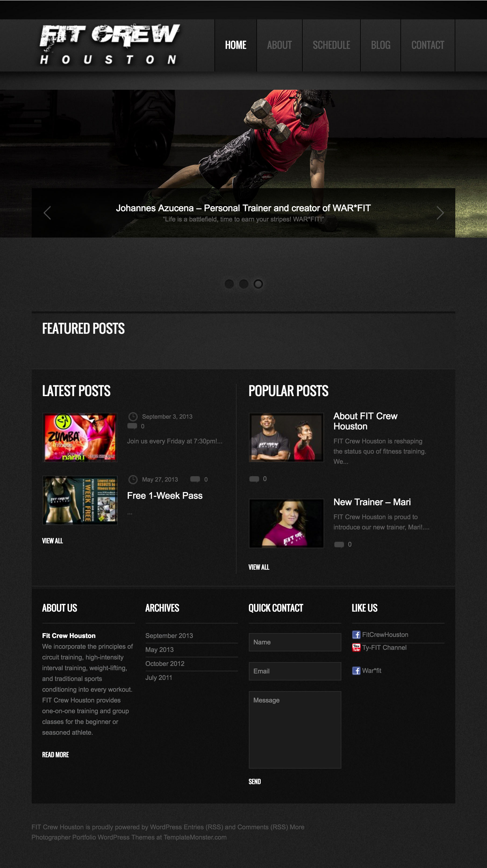Click Fit Crew Houston bold heading in About Us
The image size is (487, 868).
pyautogui.click(x=69, y=636)
